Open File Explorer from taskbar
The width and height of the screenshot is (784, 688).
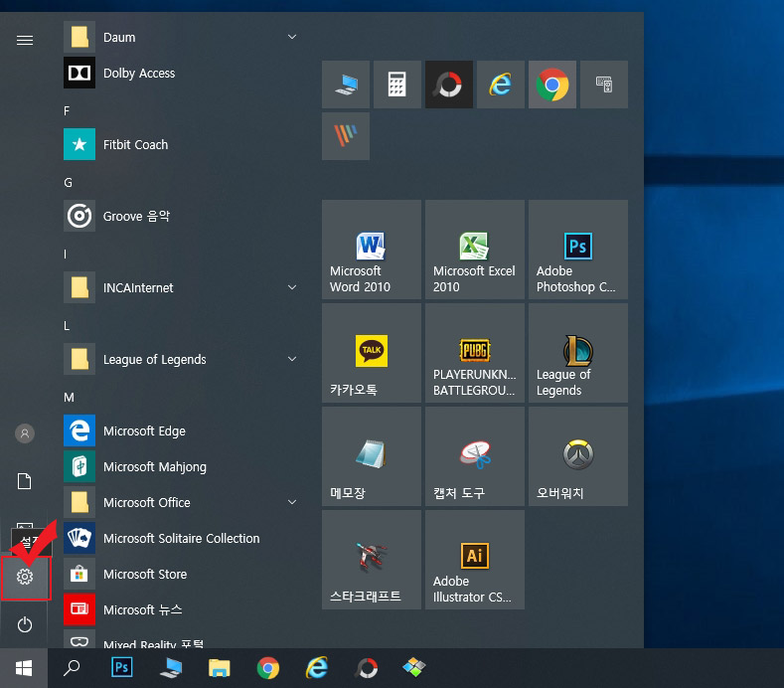click(219, 668)
